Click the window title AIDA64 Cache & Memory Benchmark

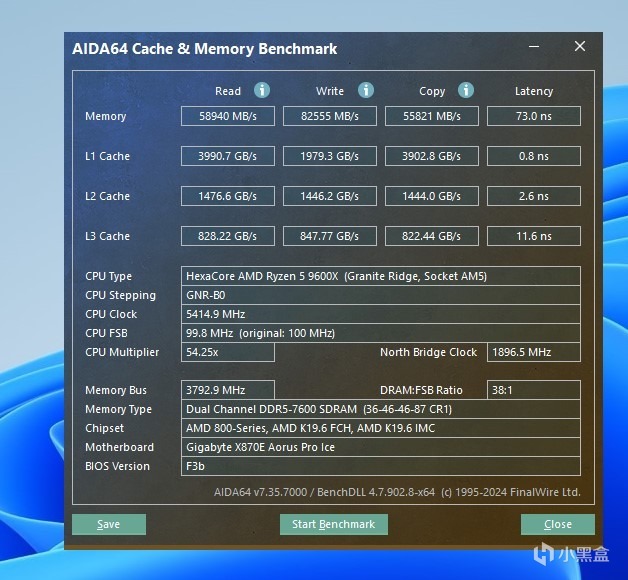(x=205, y=49)
